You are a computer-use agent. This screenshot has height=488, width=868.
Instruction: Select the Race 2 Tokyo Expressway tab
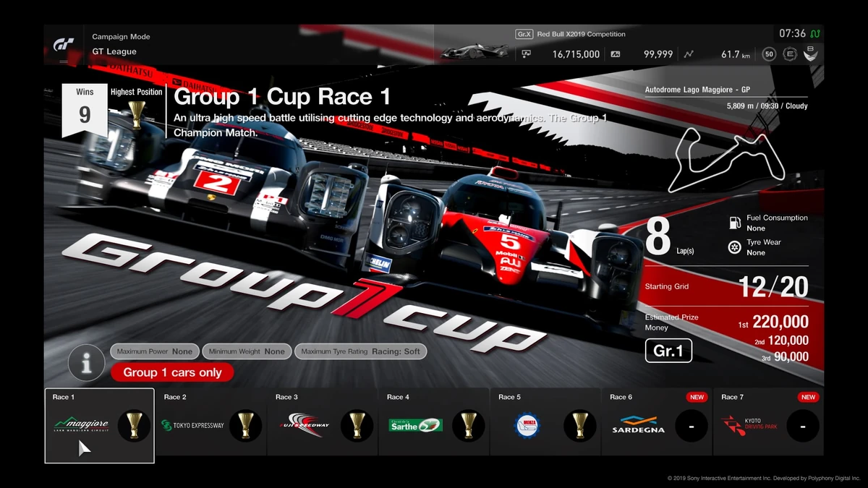pyautogui.click(x=210, y=426)
